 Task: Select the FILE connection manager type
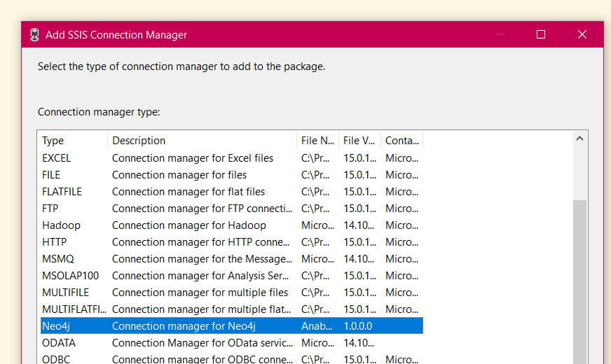pos(232,175)
